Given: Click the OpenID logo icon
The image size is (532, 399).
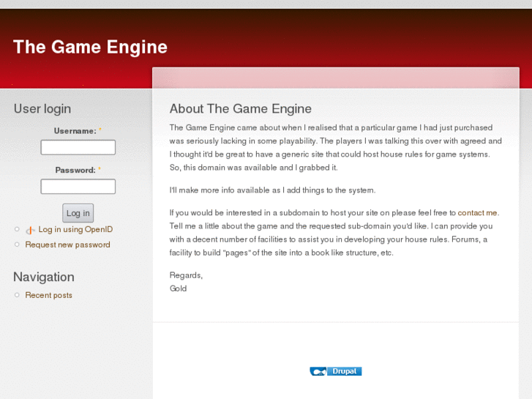Looking at the screenshot, I should 30,230.
